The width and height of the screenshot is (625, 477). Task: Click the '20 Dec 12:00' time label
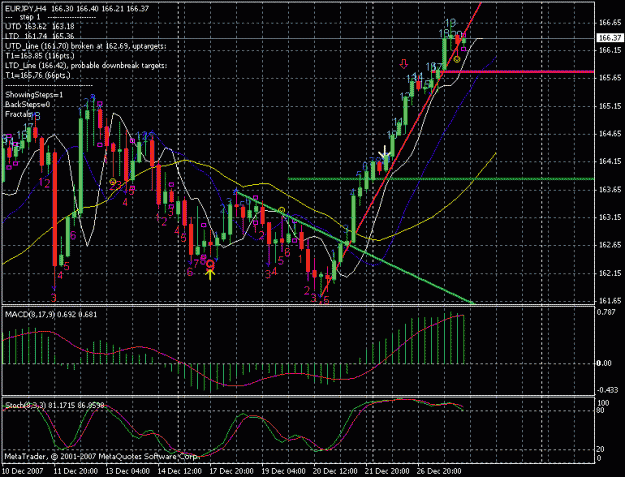[x=336, y=471]
